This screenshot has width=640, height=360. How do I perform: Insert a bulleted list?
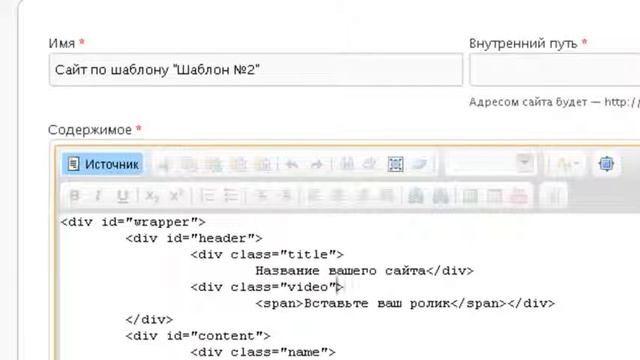tap(232, 196)
